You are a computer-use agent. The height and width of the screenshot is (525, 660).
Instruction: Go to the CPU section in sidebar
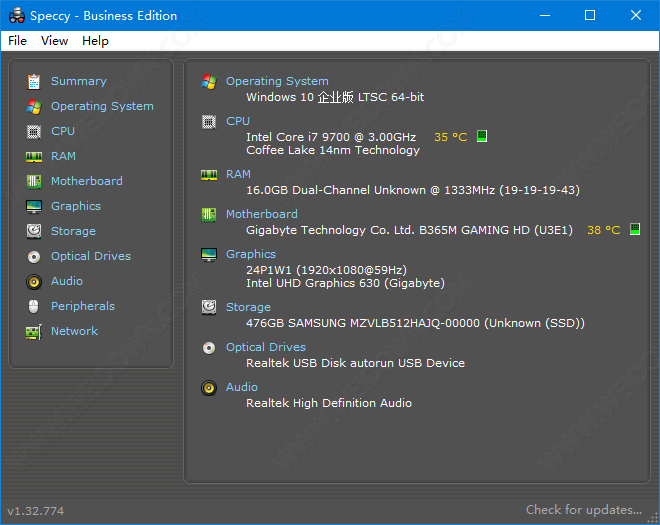63,131
